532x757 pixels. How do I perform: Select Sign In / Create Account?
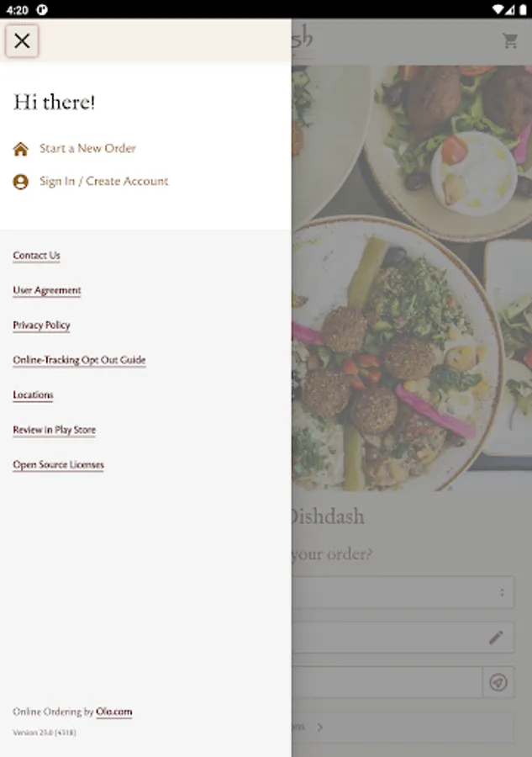pos(103,181)
